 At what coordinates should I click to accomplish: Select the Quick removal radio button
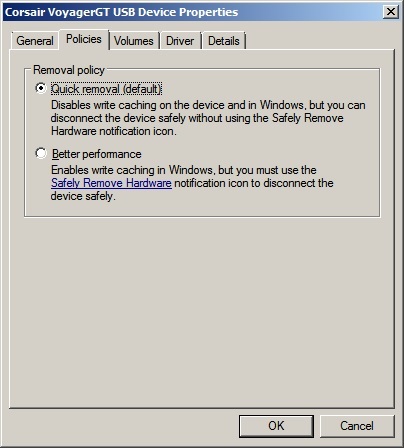point(41,88)
